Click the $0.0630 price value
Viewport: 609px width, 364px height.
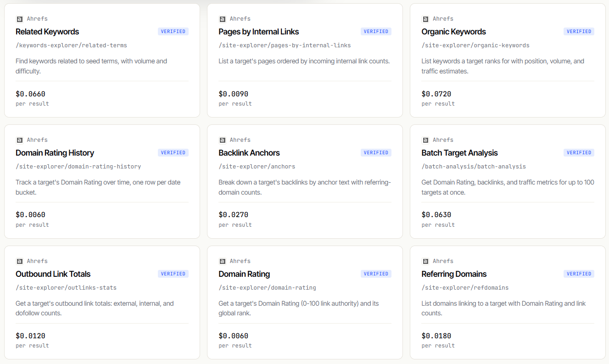[436, 215]
